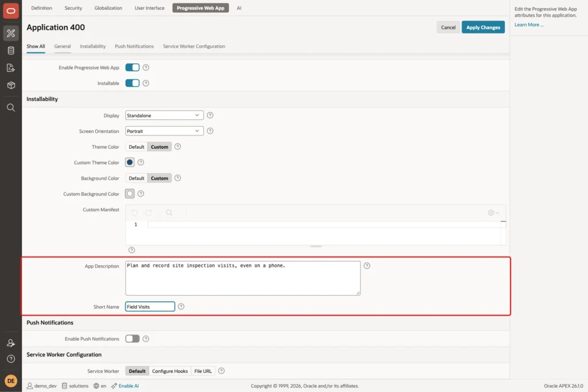Go to the AI tab
Screen dimensions: 588x392
tap(239, 8)
